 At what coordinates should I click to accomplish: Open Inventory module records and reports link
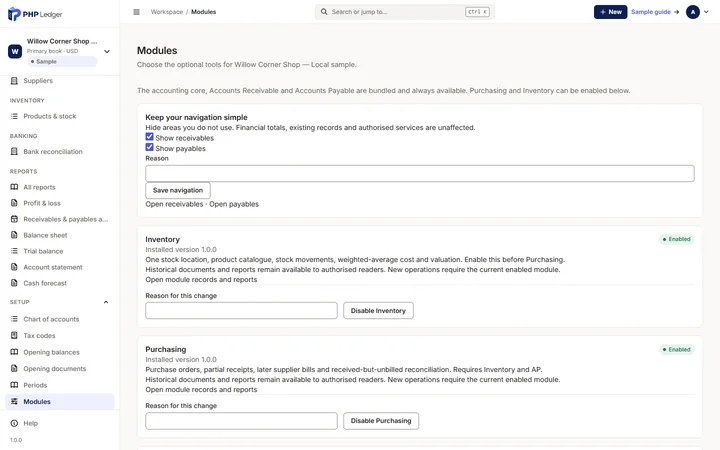click(201, 280)
